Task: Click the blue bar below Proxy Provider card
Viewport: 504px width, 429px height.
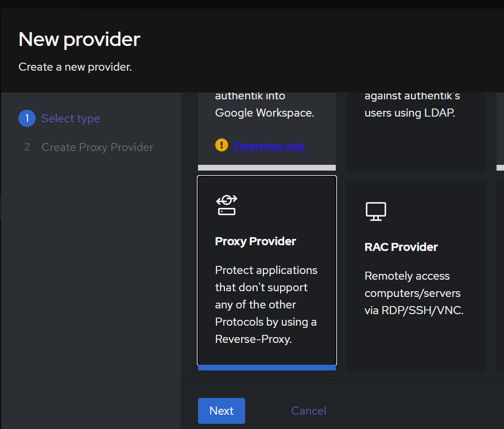Action: click(266, 368)
